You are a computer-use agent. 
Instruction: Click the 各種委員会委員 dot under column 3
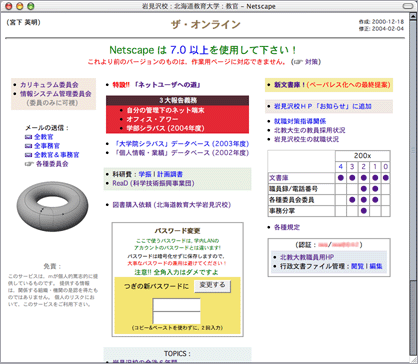(x=352, y=200)
